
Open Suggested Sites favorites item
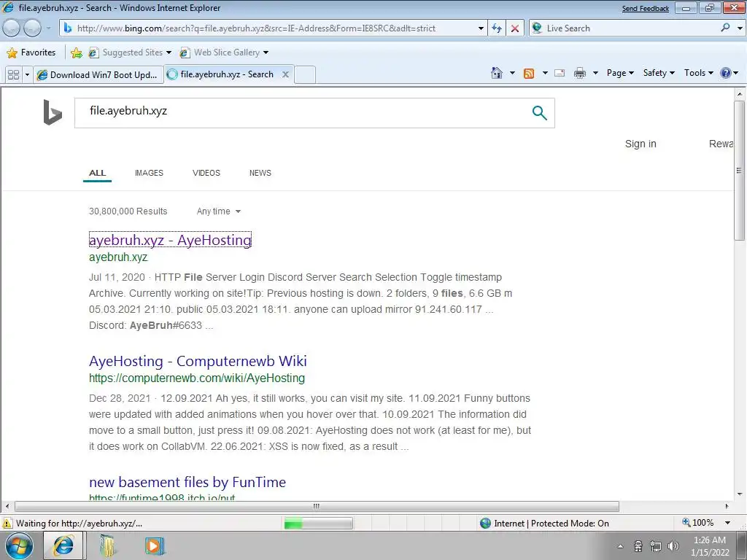pos(130,52)
